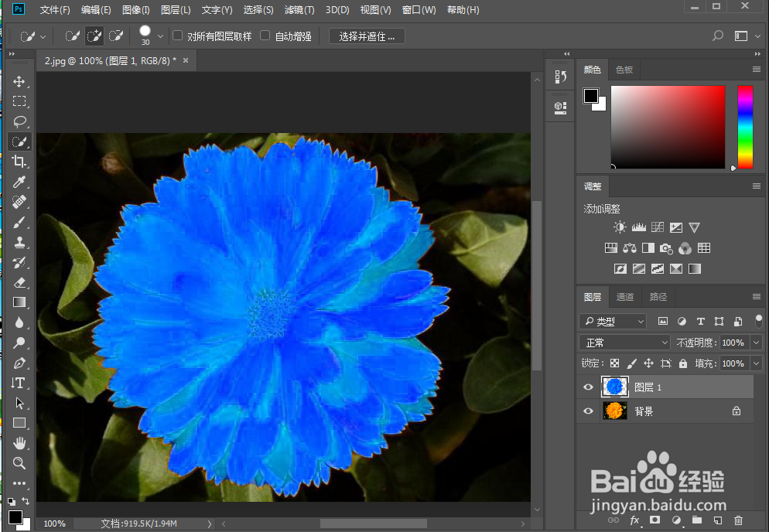Switch to the 通道 tab

[625, 297]
